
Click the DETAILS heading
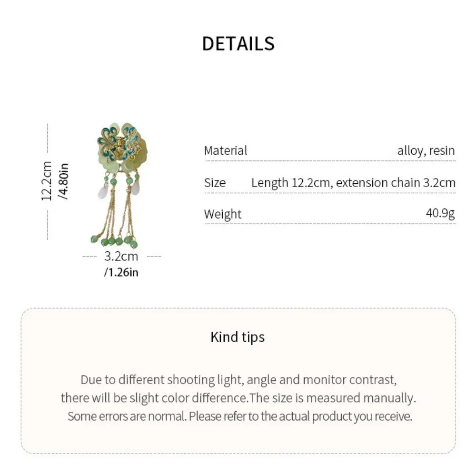(x=238, y=44)
